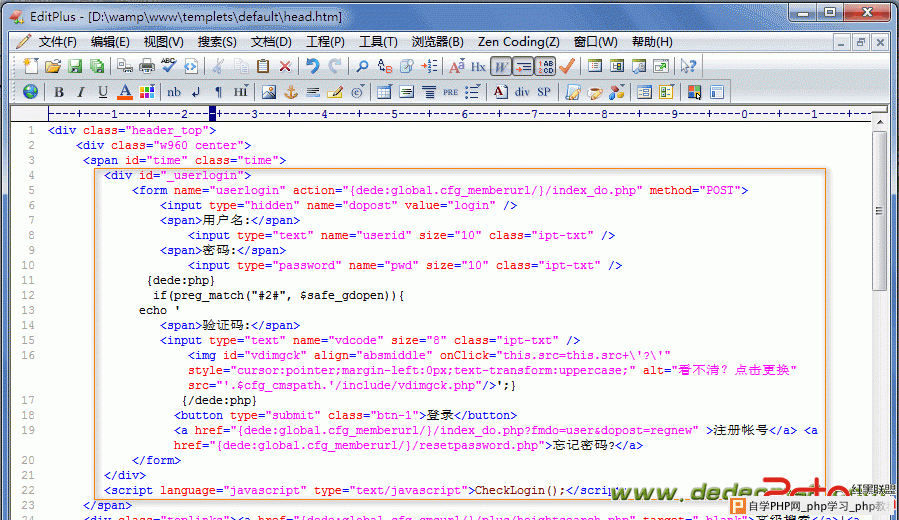View in browser with globe icon
899x520 pixels.
pyautogui.click(x=30, y=92)
